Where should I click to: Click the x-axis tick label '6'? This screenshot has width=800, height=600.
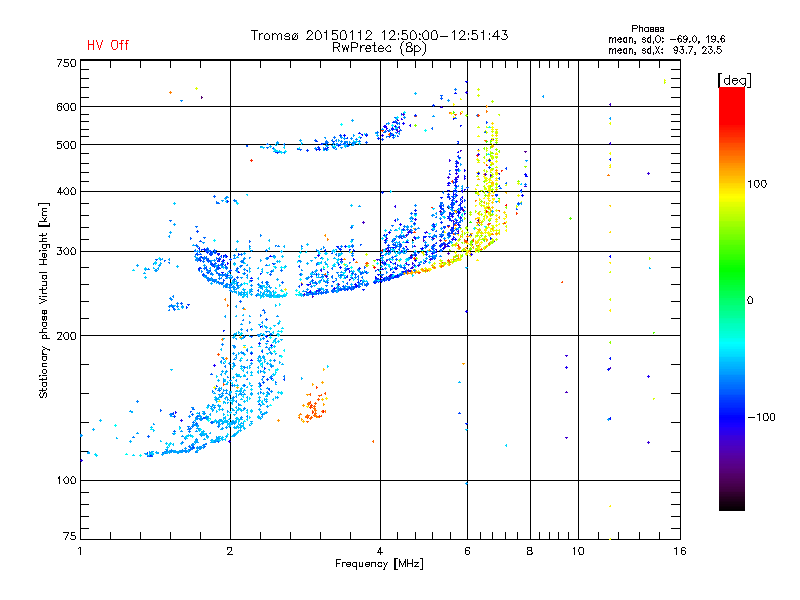click(x=467, y=551)
